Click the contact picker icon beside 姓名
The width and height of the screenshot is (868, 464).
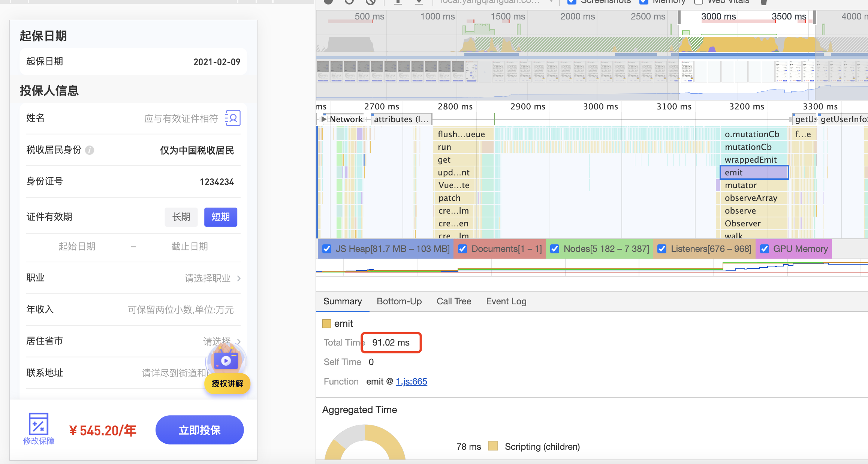[233, 118]
